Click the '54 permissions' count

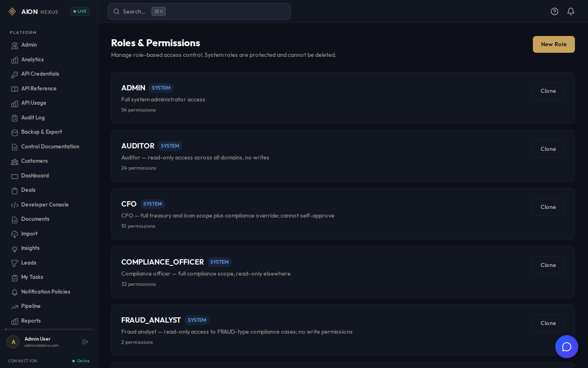138,110
